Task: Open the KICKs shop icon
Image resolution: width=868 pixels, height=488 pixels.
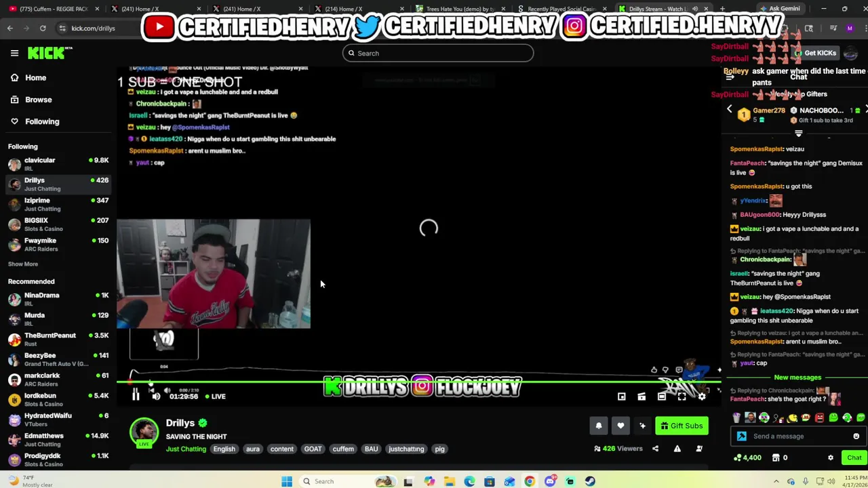Action: point(776,457)
